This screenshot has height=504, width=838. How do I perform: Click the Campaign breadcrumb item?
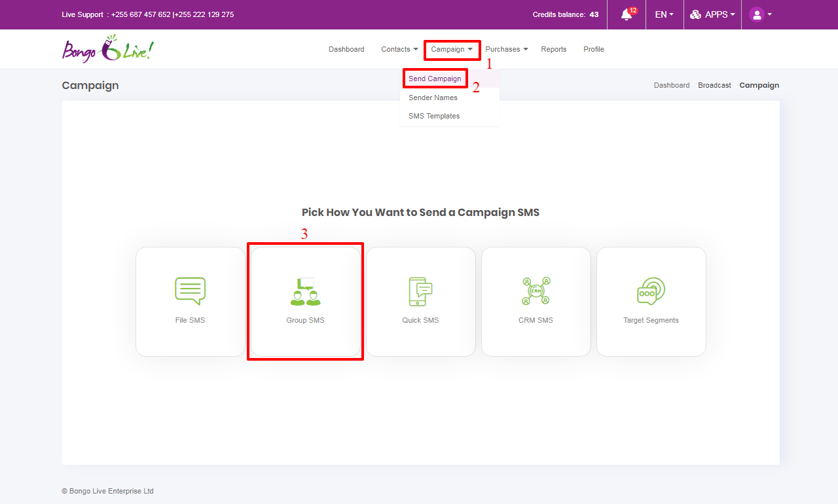click(759, 85)
